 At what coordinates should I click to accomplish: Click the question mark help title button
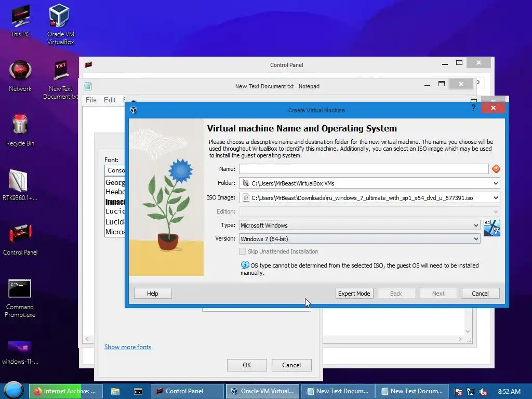point(473,108)
